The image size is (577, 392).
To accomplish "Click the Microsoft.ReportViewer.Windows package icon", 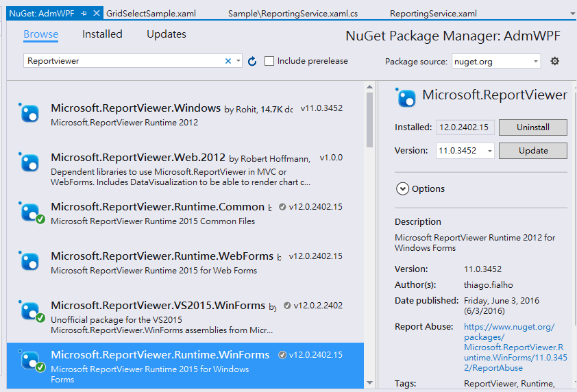I will click(x=29, y=113).
